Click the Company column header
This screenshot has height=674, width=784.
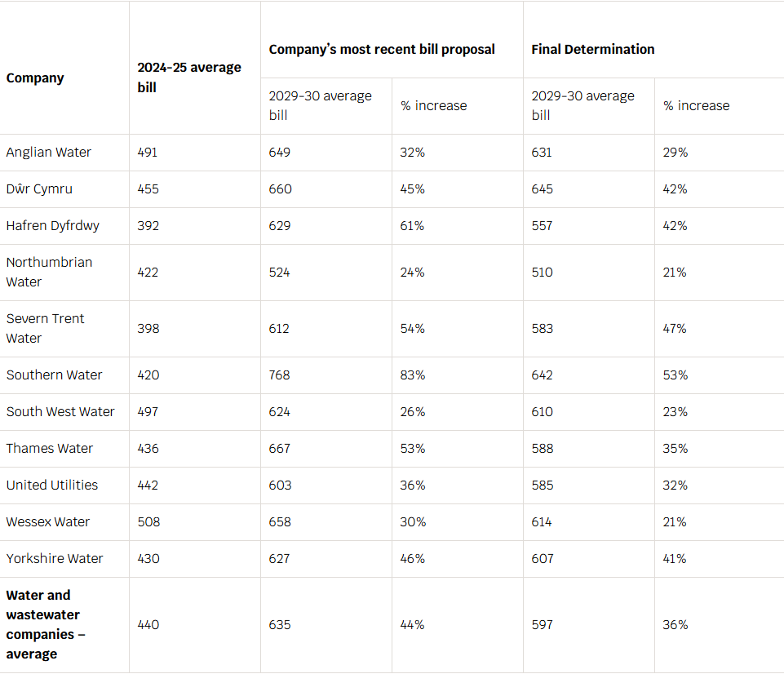click(35, 78)
